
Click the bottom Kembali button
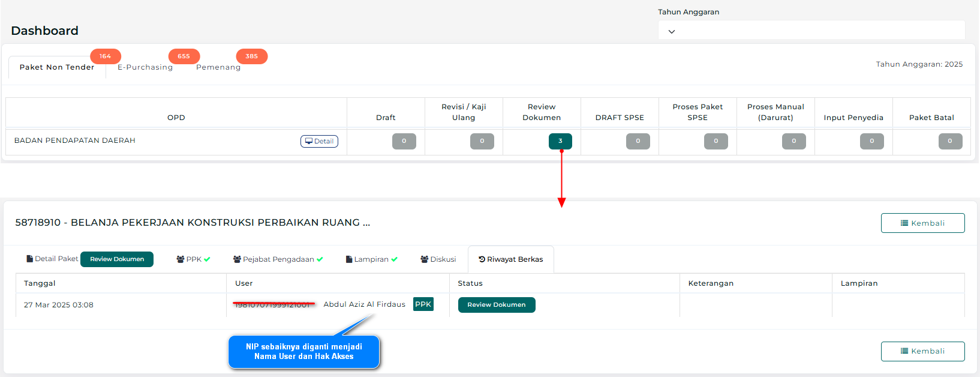[x=922, y=351]
